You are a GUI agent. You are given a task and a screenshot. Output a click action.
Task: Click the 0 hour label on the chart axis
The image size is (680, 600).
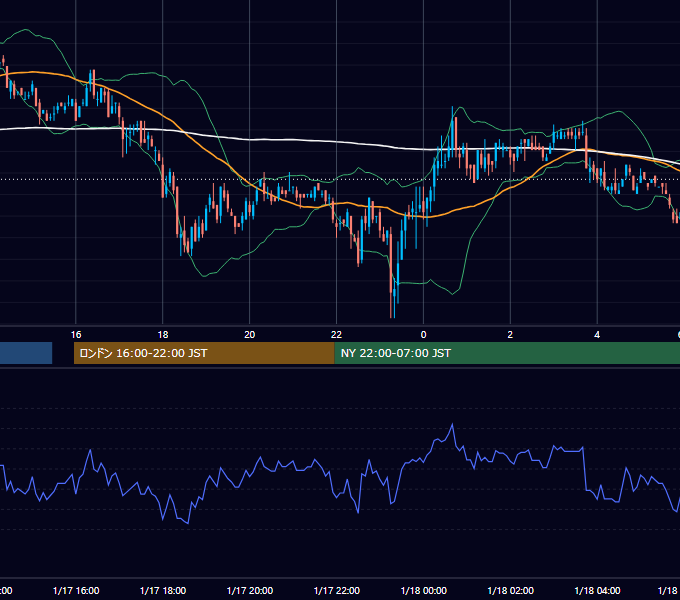click(423, 335)
